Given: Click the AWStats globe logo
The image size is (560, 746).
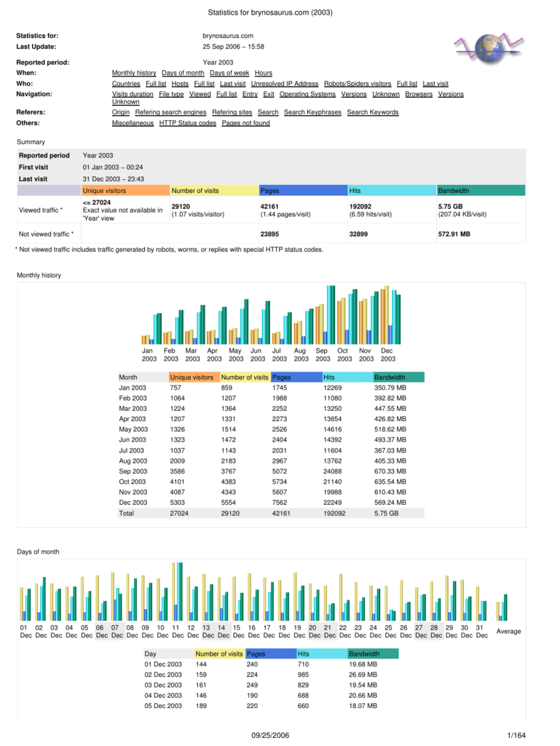Looking at the screenshot, I should (x=489, y=48).
